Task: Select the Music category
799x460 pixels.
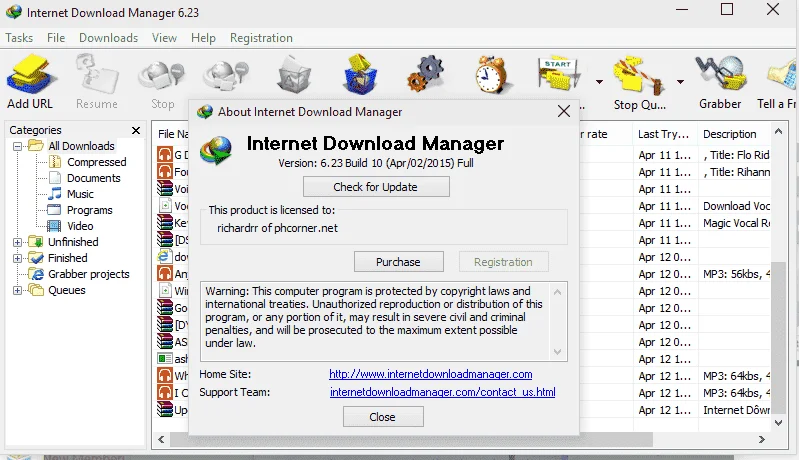Action: [80, 194]
